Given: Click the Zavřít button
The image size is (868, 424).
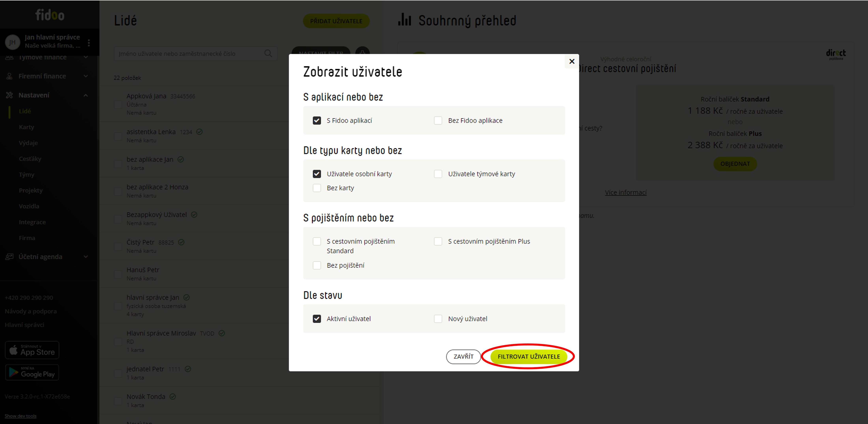Looking at the screenshot, I should point(463,356).
